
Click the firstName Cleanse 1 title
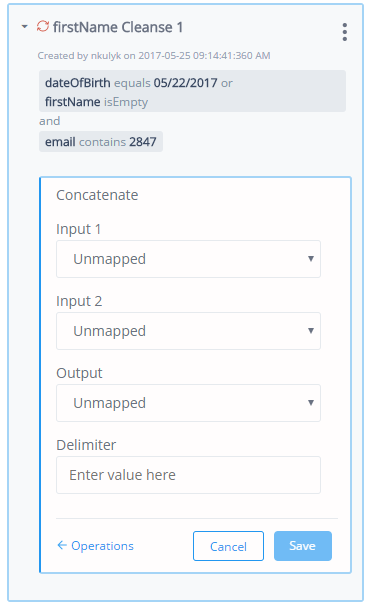(118, 27)
